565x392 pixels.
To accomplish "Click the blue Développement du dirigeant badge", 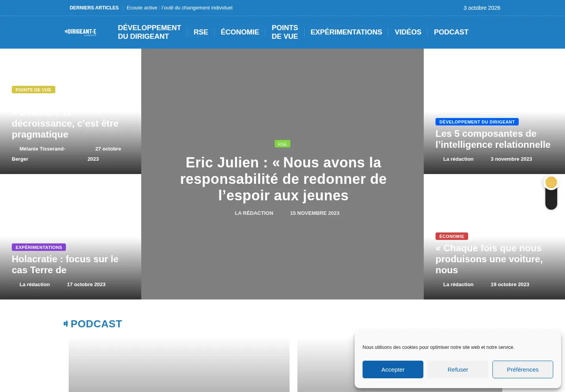I will click(477, 122).
